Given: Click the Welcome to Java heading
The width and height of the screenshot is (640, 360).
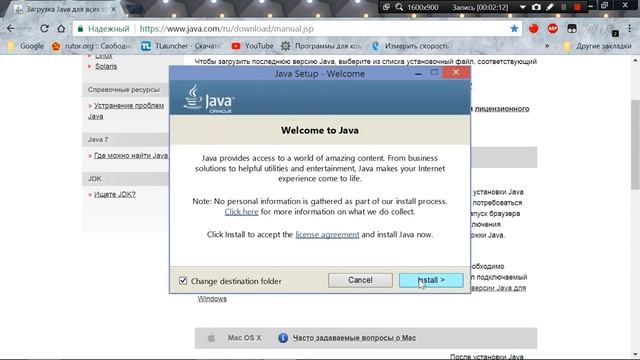Looking at the screenshot, I should (x=320, y=131).
